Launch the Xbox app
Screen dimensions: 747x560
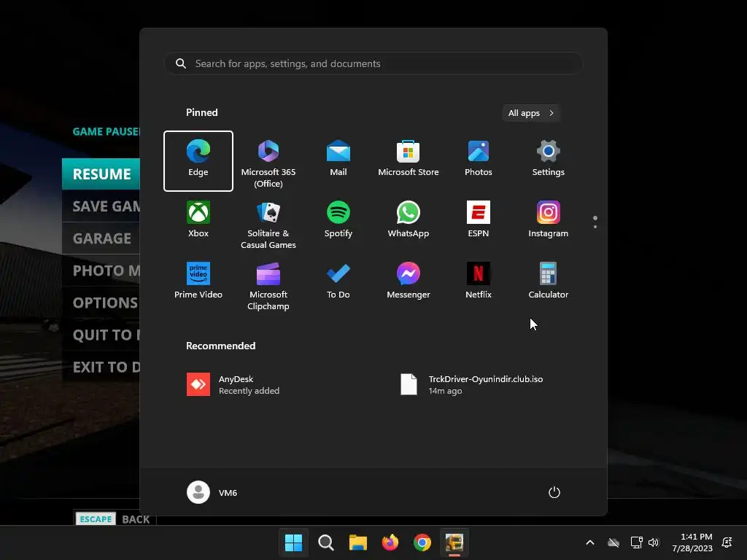coord(198,222)
